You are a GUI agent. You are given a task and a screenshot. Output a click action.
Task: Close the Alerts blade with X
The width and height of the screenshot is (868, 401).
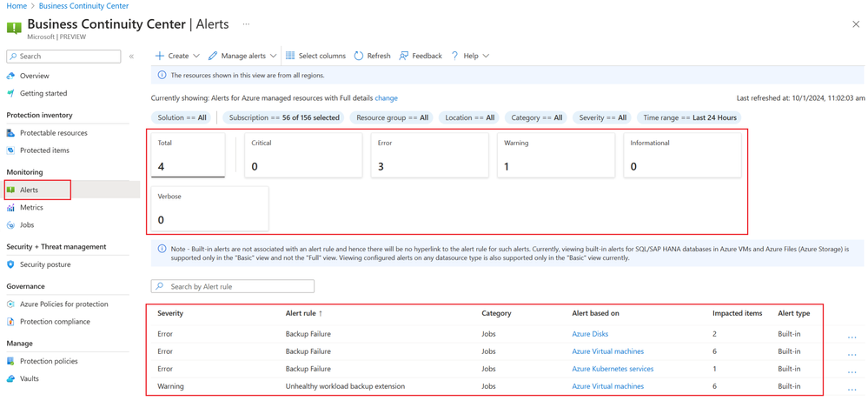[x=855, y=23]
